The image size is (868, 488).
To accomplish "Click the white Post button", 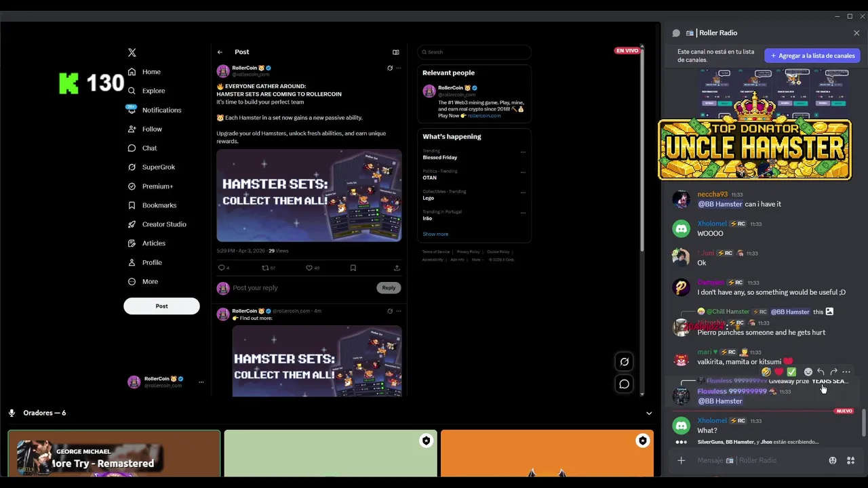I will click(161, 306).
